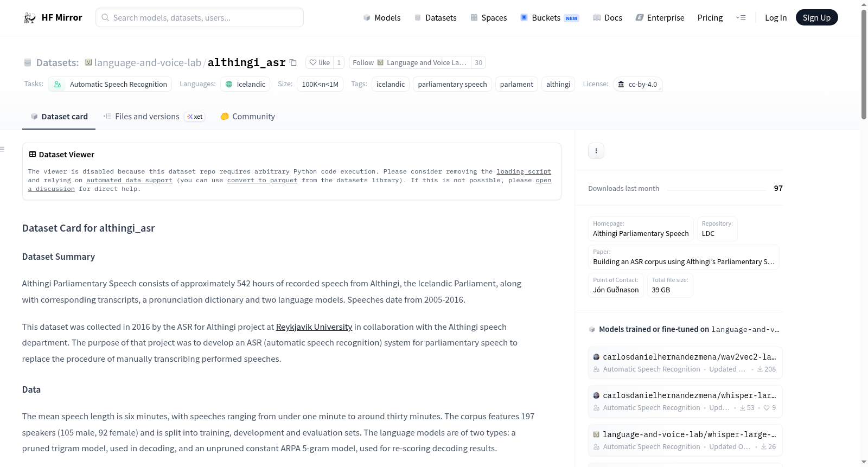The image size is (868, 467).
Task: Open the automated data support link
Action: tap(129, 180)
